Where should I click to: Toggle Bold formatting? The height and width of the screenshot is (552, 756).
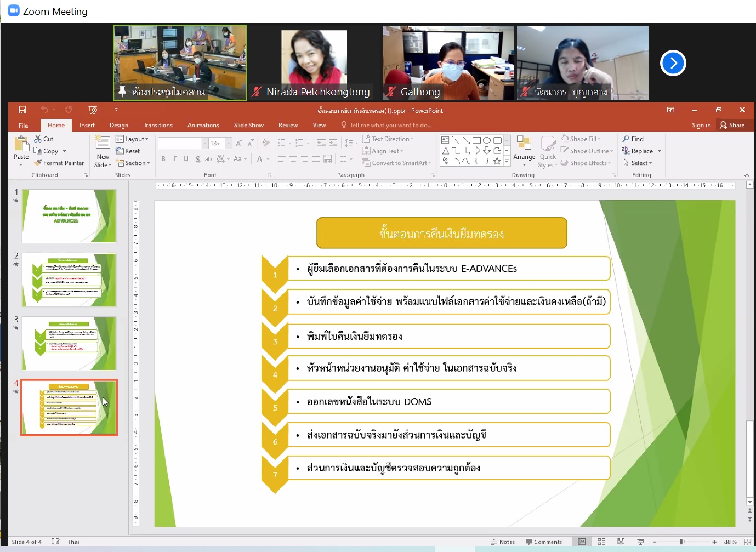pos(163,159)
